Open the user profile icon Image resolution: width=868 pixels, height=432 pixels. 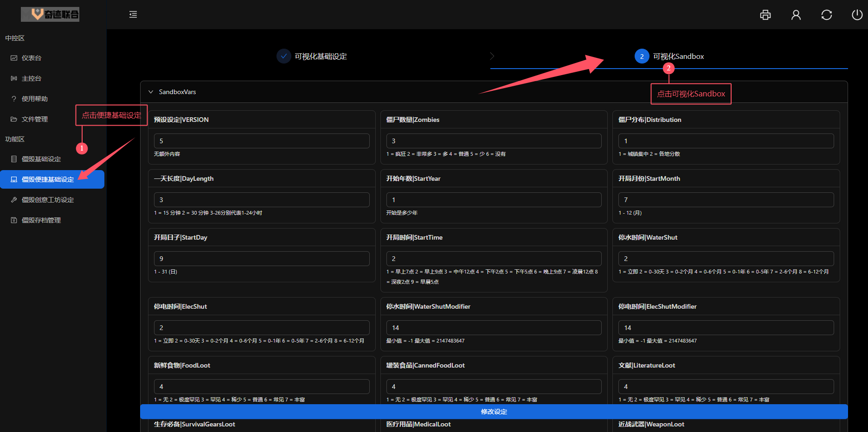[796, 15]
